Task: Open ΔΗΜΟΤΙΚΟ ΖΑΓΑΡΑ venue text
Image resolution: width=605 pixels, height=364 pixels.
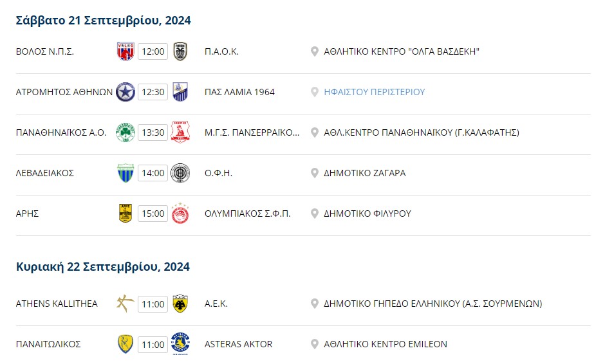Action: click(365, 173)
